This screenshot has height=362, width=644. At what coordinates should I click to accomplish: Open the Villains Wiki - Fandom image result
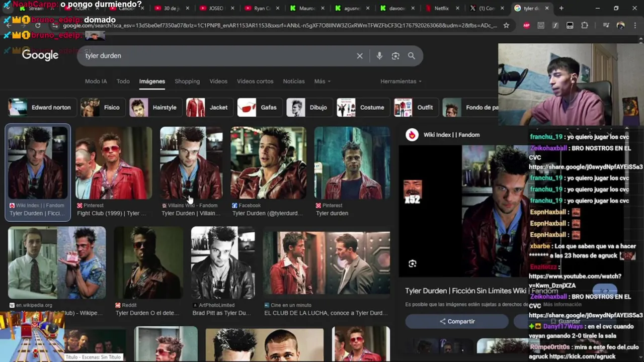click(191, 163)
